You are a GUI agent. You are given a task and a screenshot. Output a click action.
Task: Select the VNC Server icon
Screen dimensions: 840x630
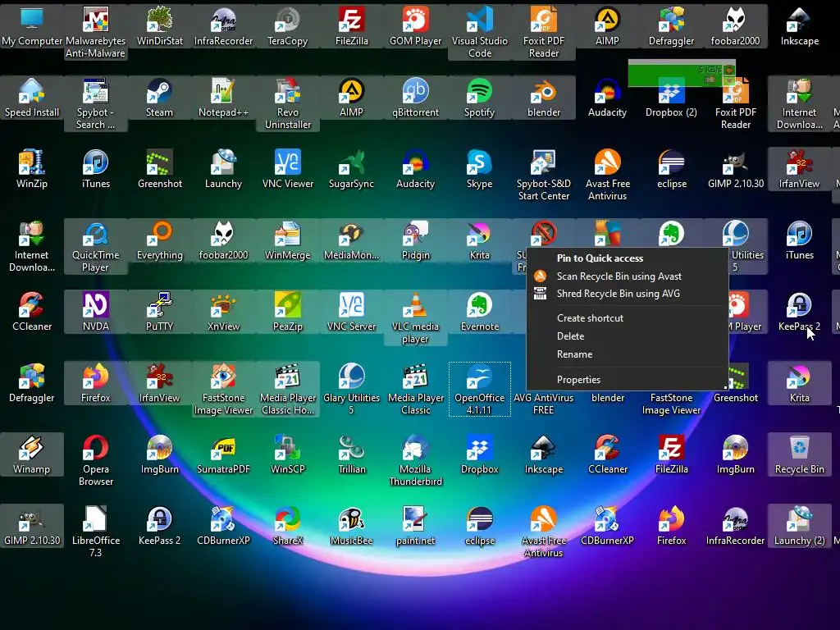pyautogui.click(x=351, y=312)
